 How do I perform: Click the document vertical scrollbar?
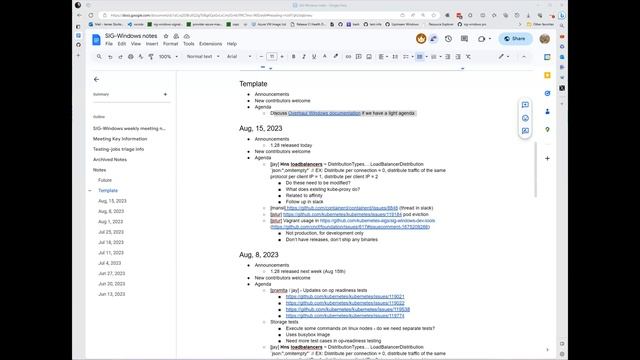click(x=536, y=170)
